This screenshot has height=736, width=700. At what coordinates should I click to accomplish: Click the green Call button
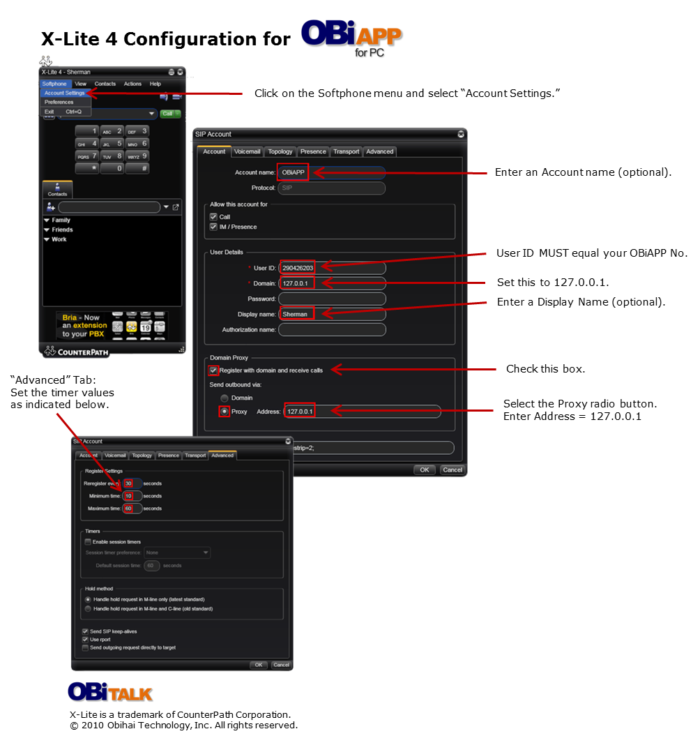pos(167,114)
